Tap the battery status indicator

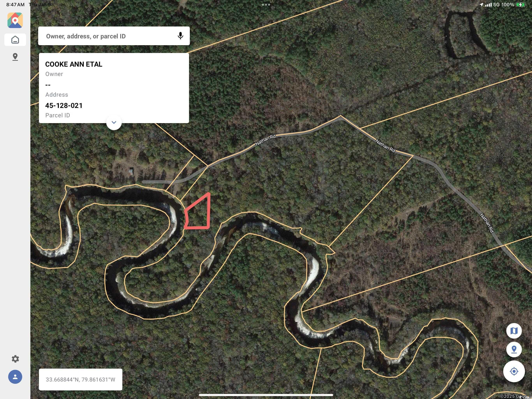[521, 4]
